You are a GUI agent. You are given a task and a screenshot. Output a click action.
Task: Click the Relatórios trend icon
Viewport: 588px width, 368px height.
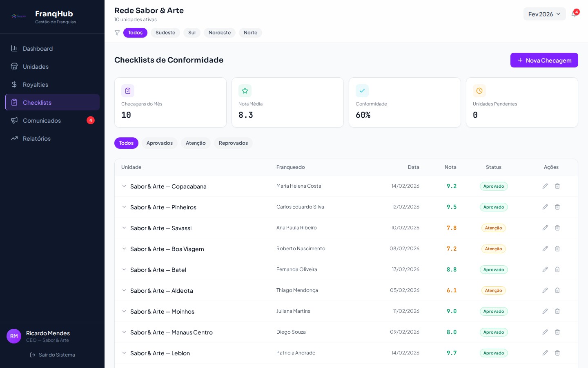[x=14, y=138]
